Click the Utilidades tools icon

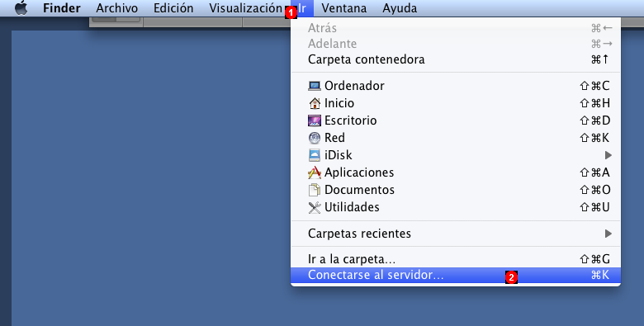pos(315,207)
